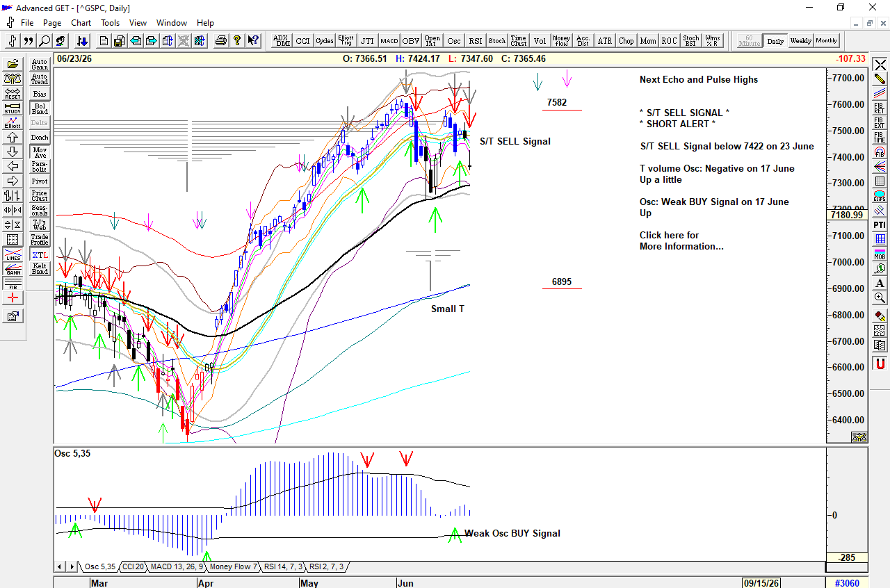890x588 pixels.
Task: Switch to the MACD 13, 26, 9 tab
Action: pyautogui.click(x=176, y=567)
